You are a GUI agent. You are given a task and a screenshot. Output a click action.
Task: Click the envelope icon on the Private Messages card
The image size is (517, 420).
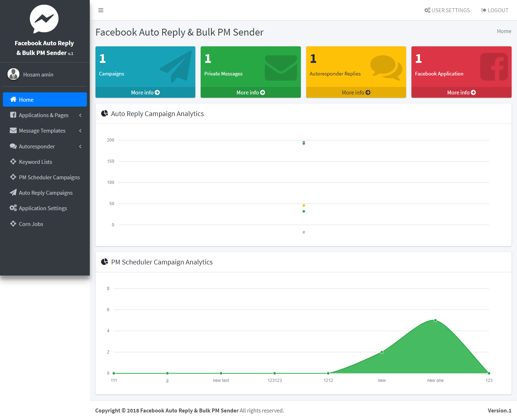coord(281,68)
